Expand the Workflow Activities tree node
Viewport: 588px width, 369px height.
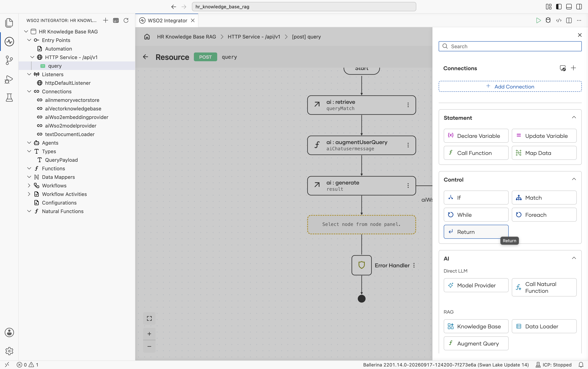tap(29, 194)
